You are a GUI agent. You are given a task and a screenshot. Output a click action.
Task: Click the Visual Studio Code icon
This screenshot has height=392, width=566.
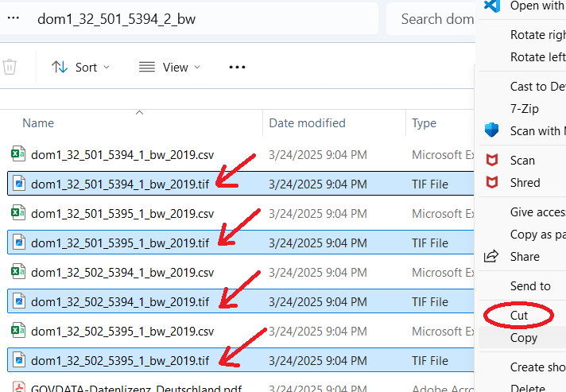[x=492, y=6]
